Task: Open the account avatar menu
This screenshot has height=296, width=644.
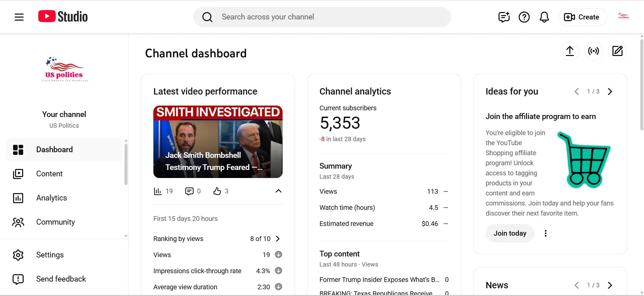Action: 624,16
